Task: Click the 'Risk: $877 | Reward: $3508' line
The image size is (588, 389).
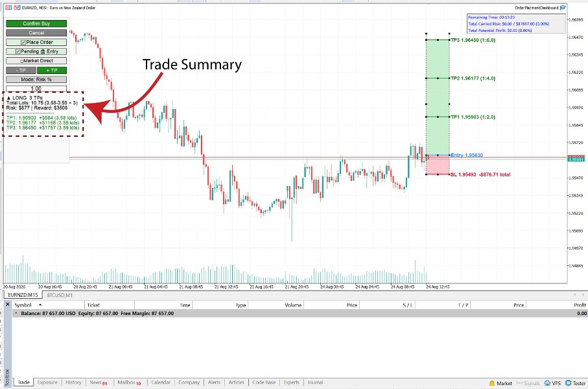Action: (x=37, y=108)
